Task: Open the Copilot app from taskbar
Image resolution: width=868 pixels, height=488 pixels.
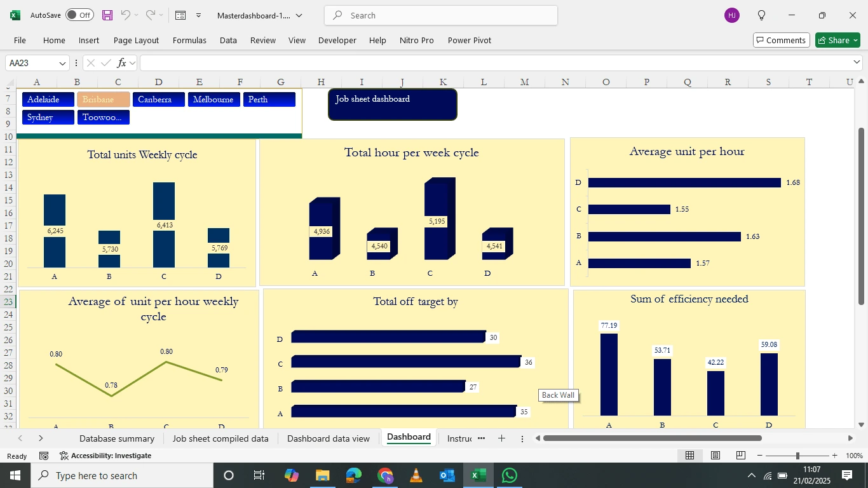Action: pyautogui.click(x=292, y=475)
